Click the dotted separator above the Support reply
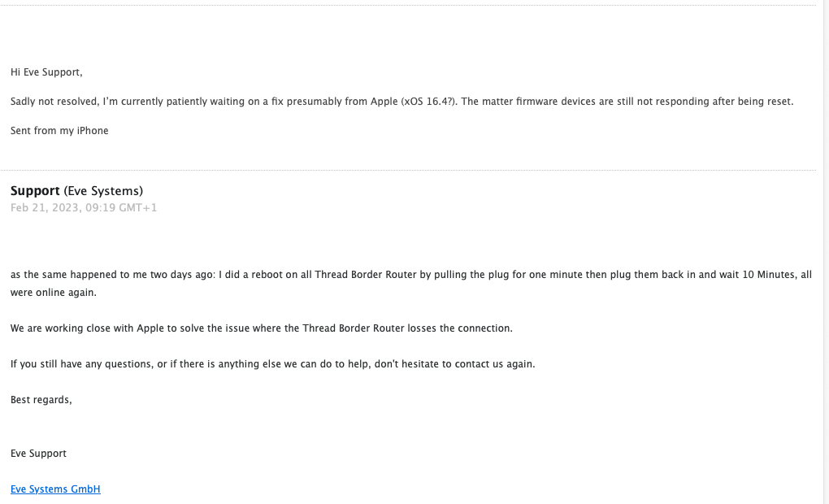The width and height of the screenshot is (829, 504). pos(408,170)
